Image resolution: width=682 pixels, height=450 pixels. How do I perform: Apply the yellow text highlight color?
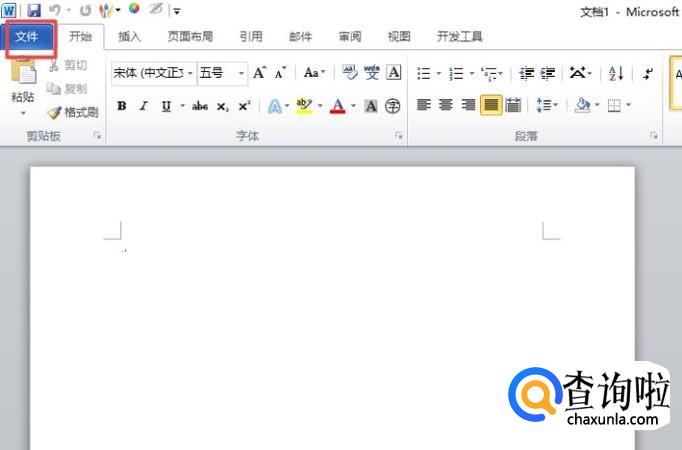pyautogui.click(x=304, y=106)
